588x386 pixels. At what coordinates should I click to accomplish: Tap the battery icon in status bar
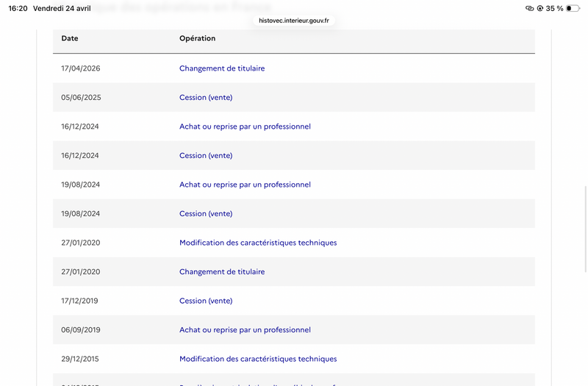pyautogui.click(x=573, y=8)
